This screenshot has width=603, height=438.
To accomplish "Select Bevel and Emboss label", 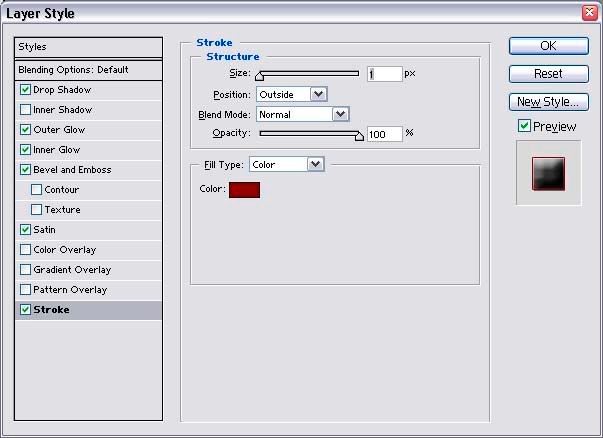I will [72, 170].
